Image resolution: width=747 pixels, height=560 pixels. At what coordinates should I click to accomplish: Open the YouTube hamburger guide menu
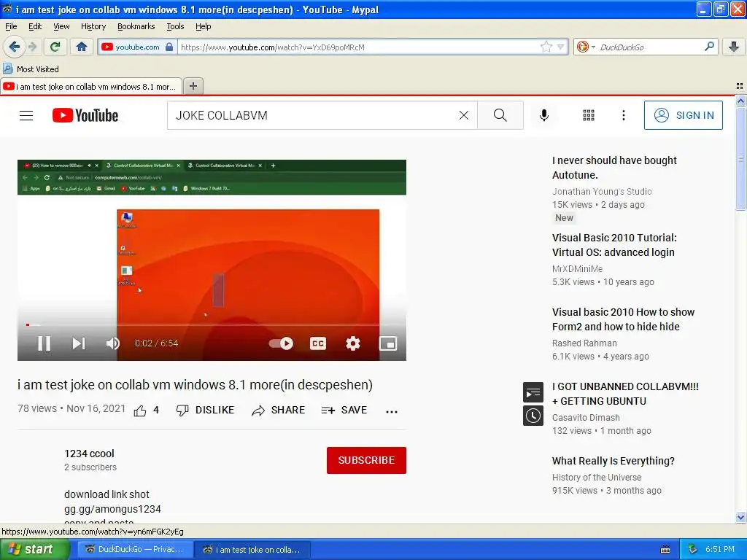(26, 115)
